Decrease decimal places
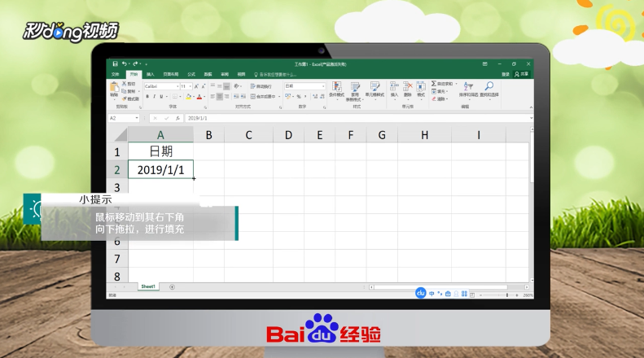 [322, 97]
